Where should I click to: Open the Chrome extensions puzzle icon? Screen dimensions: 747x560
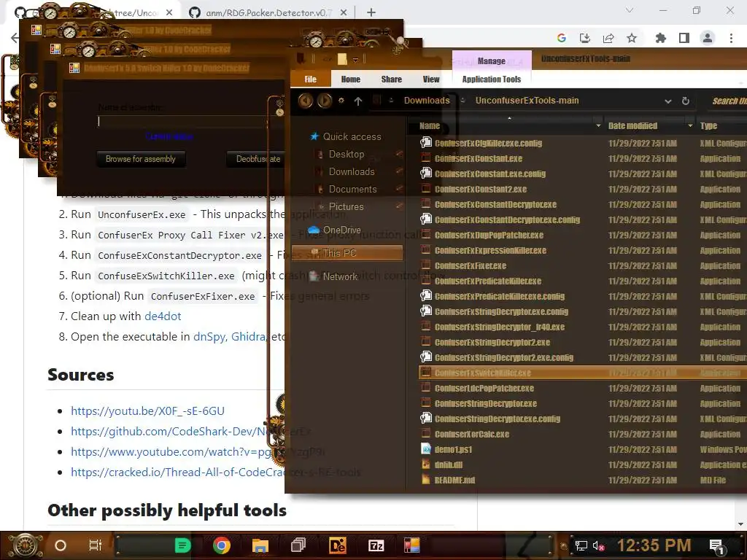[661, 38]
